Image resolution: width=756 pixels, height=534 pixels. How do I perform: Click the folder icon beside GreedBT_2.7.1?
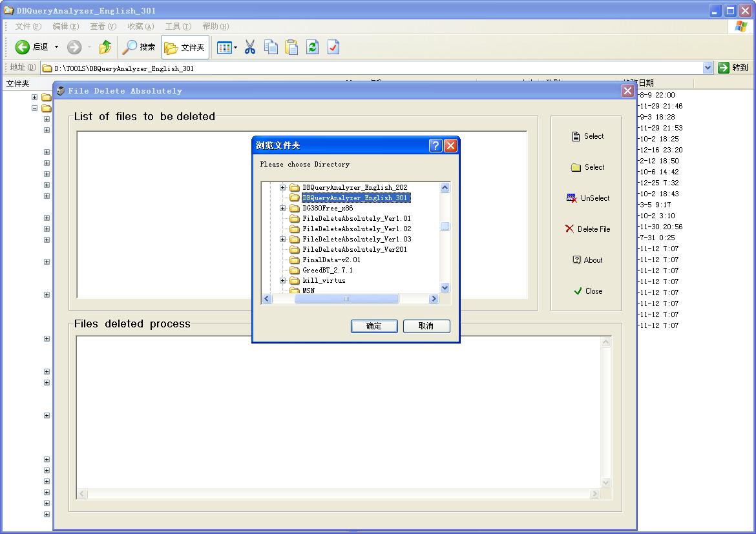[295, 270]
